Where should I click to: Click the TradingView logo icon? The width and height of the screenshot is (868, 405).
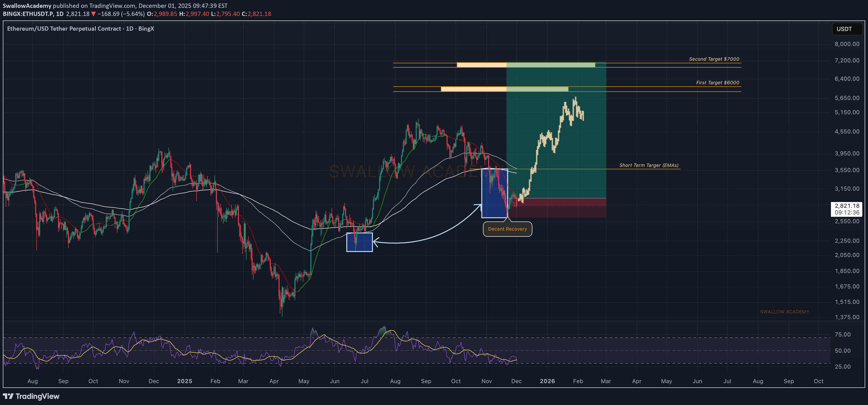coord(8,396)
